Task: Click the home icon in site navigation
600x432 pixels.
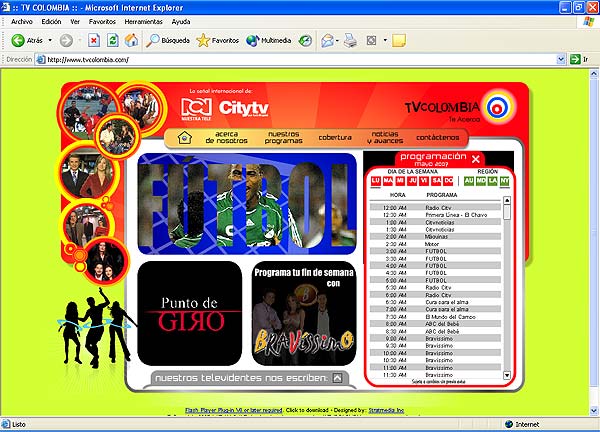Action: coord(184,138)
